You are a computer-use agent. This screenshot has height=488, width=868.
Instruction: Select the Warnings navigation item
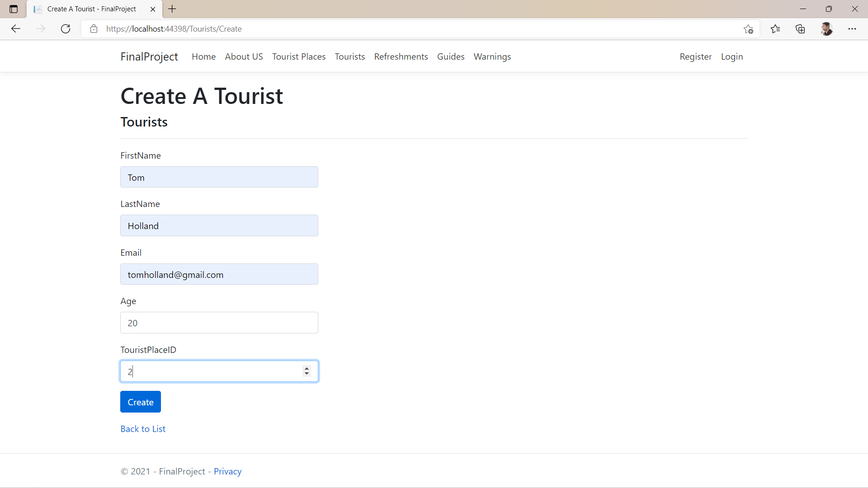[x=492, y=56]
